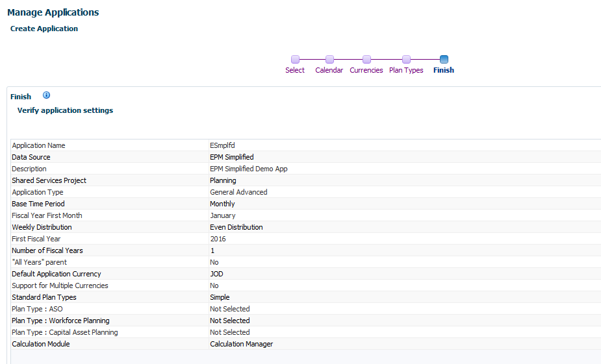Select Workforce Planning Not Selected value
This screenshot has height=364, width=601.
point(229,321)
